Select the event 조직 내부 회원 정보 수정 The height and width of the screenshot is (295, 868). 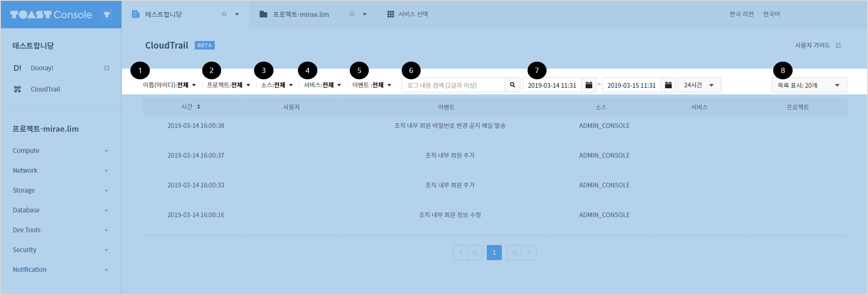pos(450,215)
